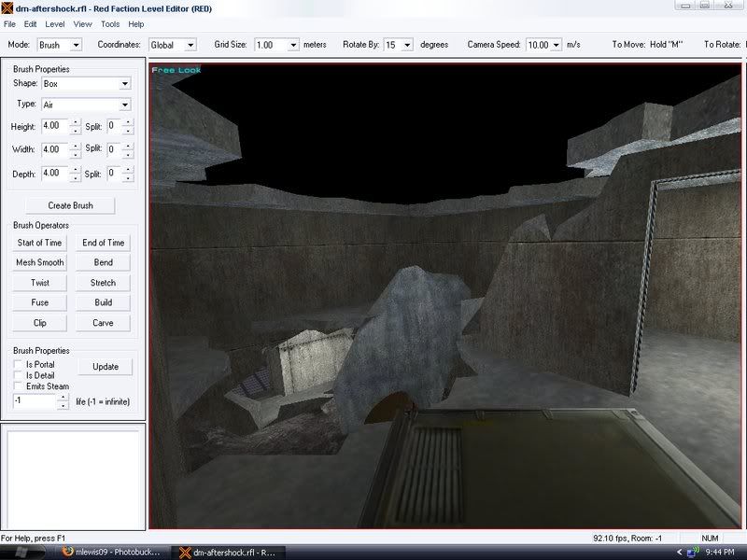
Task: Click the Build button
Action: pos(104,302)
